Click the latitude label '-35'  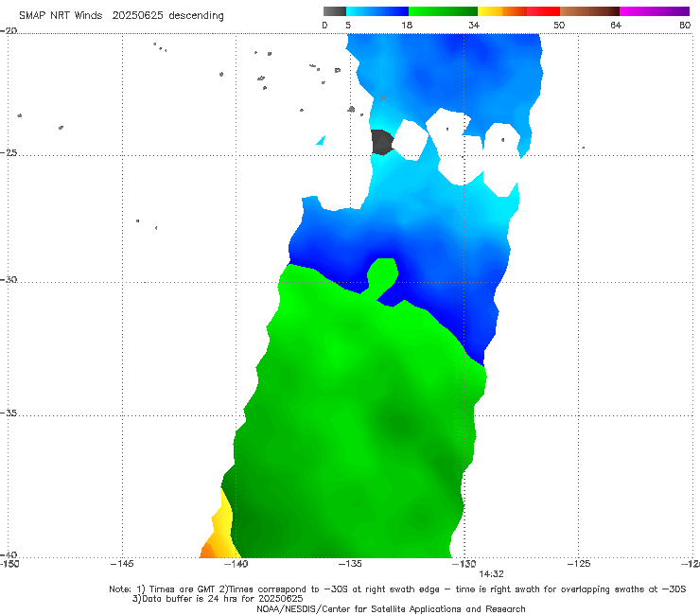(x=9, y=413)
